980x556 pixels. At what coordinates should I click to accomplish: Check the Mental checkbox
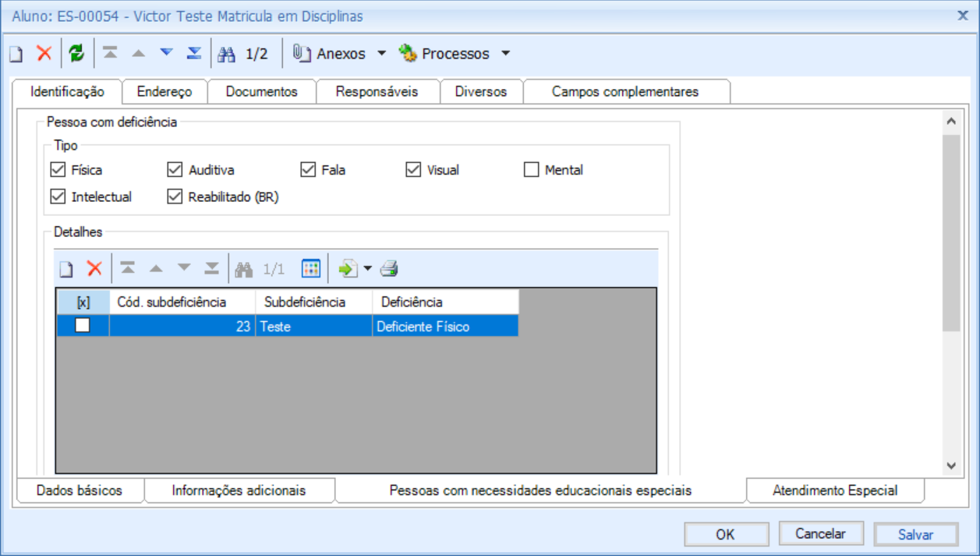click(531, 169)
